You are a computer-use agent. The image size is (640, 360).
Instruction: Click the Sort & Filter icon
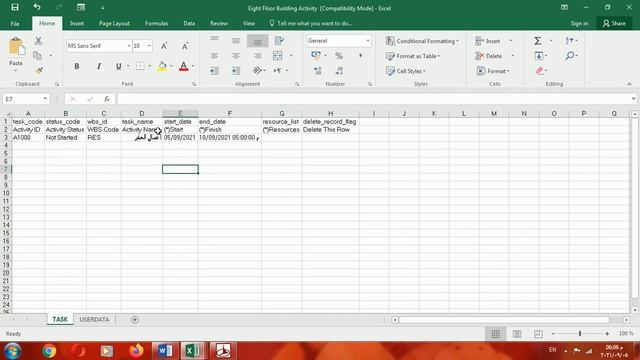pos(570,40)
